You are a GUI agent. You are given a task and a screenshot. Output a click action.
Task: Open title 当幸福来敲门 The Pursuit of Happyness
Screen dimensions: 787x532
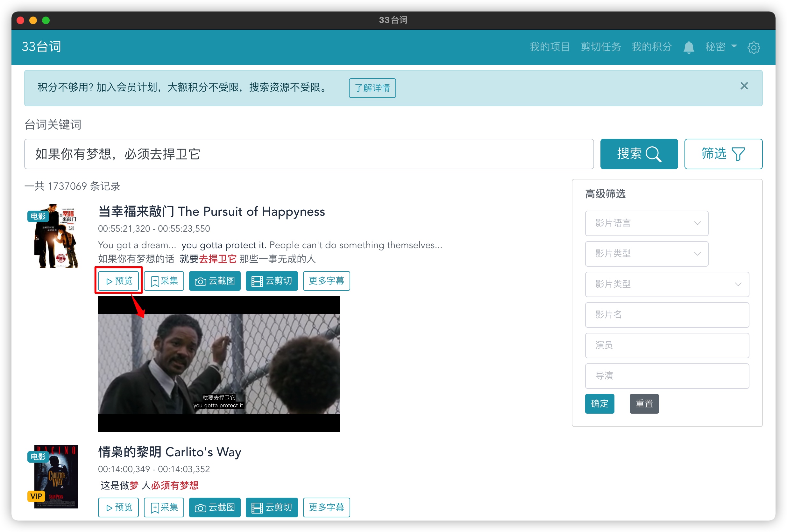[211, 212]
